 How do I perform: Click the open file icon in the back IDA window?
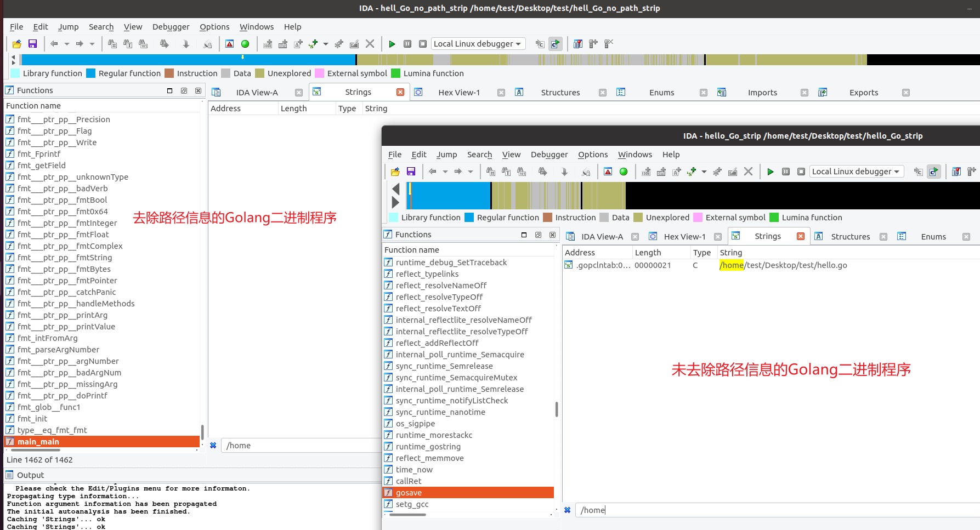click(x=17, y=44)
